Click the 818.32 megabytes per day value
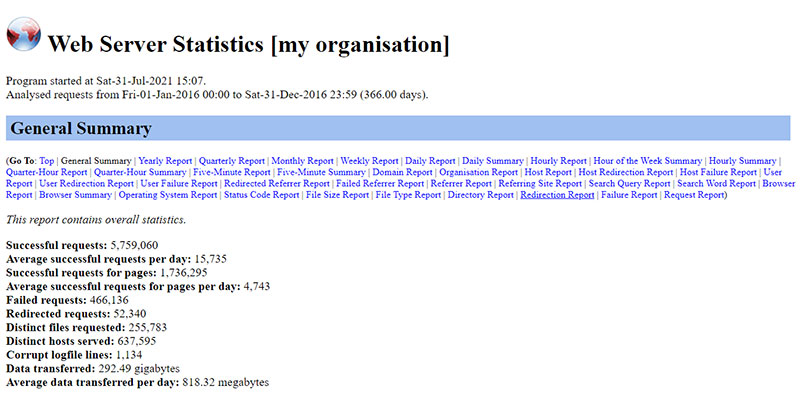This screenshot has width=800, height=396. (x=226, y=382)
